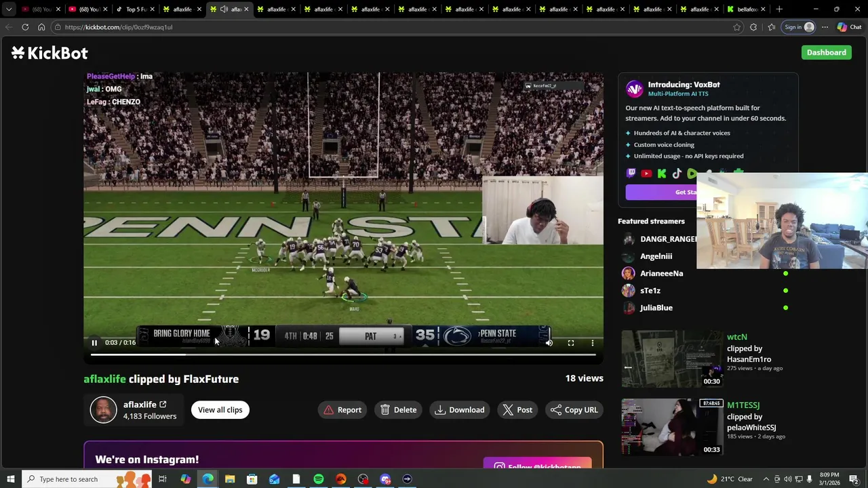Open the aflaxlife link in the clip title
This screenshot has height=488, width=868.
pos(104,379)
